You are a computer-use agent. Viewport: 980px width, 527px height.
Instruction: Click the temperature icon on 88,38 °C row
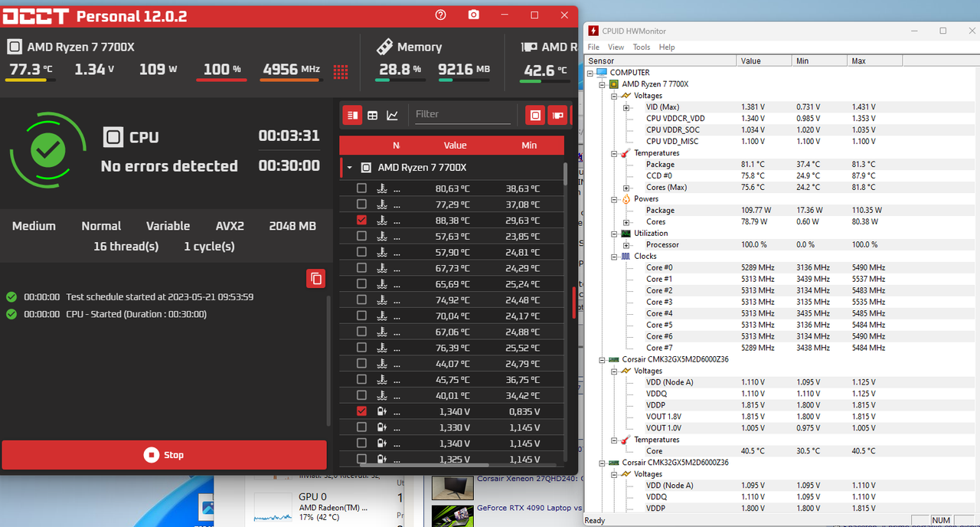(382, 220)
